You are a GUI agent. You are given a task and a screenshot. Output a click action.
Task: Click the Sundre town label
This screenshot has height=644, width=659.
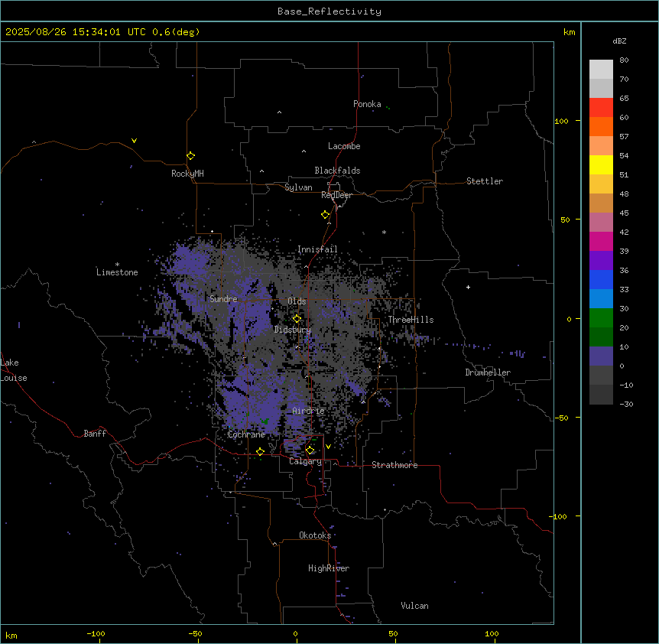click(x=223, y=299)
